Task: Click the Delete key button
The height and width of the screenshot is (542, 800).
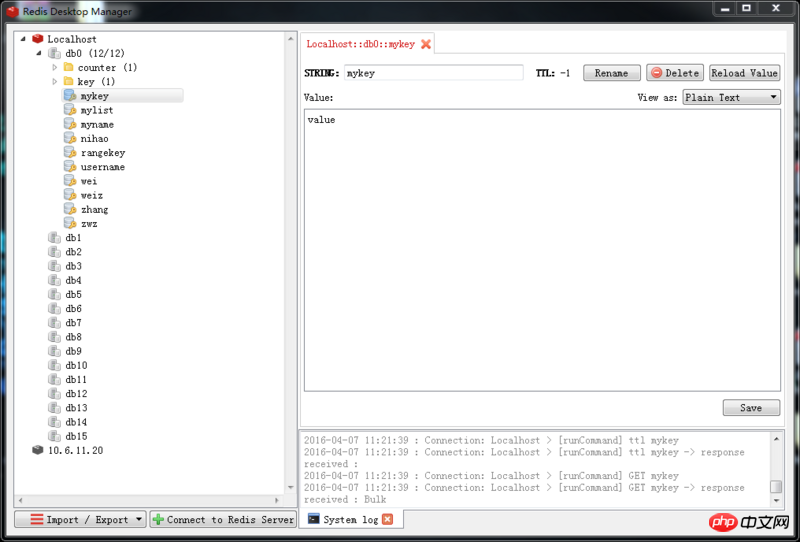Action: tap(675, 73)
